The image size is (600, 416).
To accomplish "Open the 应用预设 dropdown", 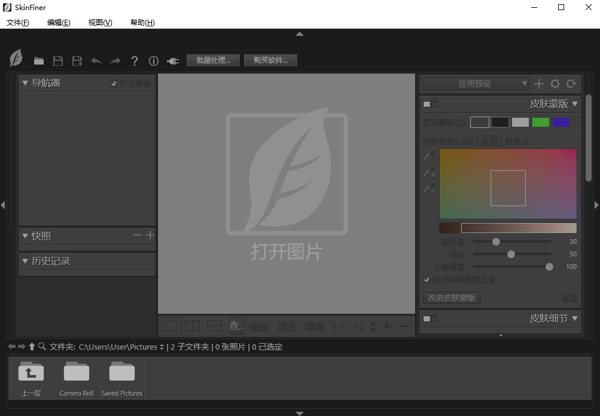I will (x=475, y=84).
